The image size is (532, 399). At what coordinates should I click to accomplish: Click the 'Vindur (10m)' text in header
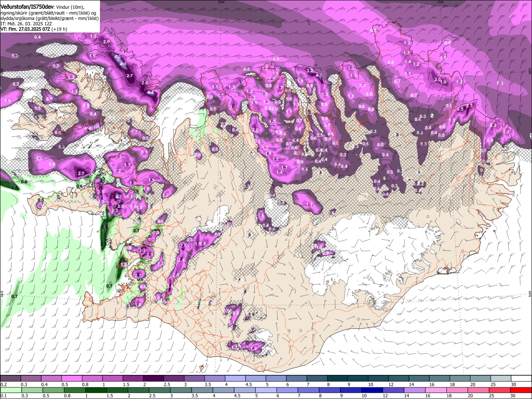tap(70, 7)
